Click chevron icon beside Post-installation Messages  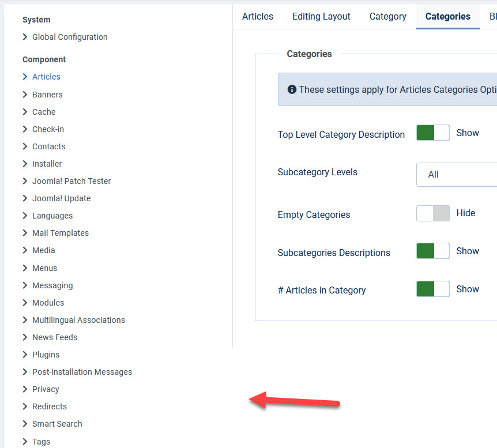[25, 372]
